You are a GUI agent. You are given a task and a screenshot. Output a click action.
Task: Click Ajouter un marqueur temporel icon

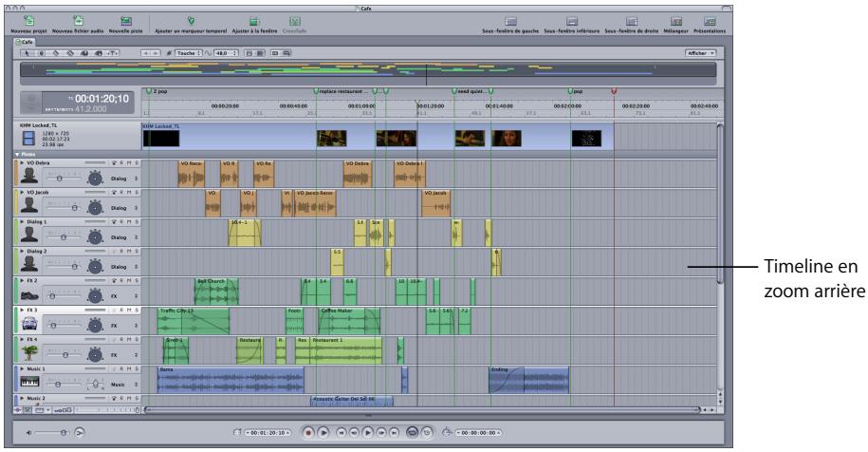(x=191, y=21)
